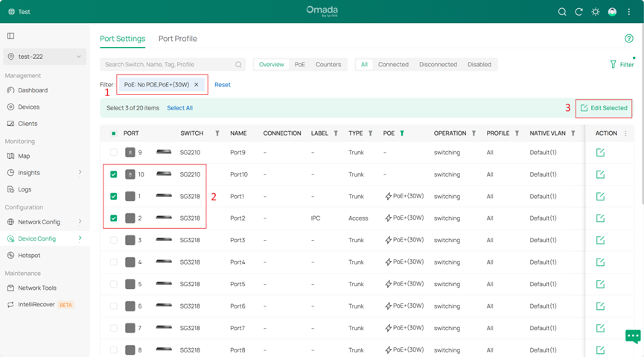Remove the PoE filter tag
644x357 pixels.
197,85
